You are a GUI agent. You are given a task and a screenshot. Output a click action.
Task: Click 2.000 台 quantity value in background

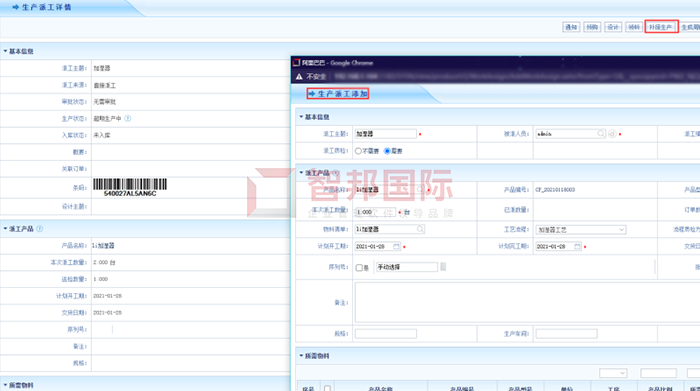(104, 262)
